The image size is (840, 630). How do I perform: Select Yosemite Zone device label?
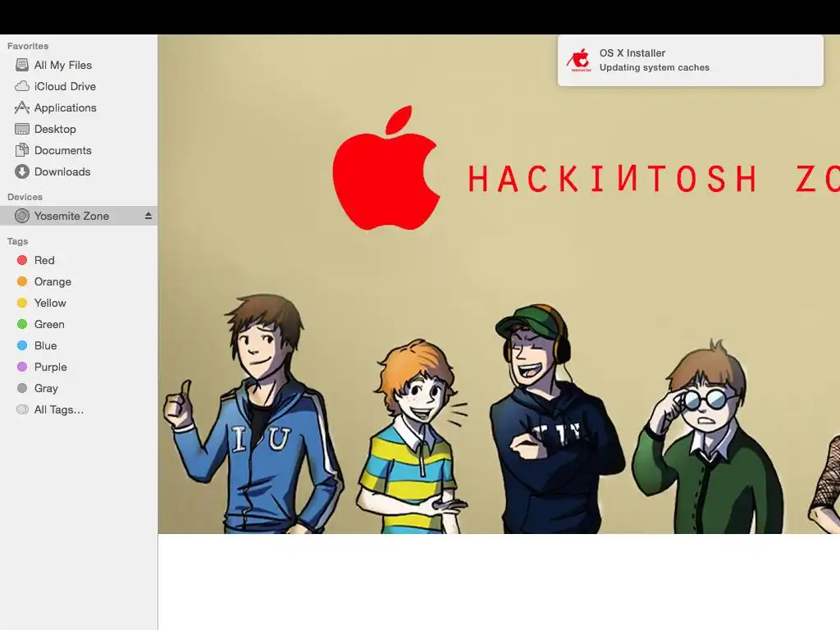tap(72, 216)
